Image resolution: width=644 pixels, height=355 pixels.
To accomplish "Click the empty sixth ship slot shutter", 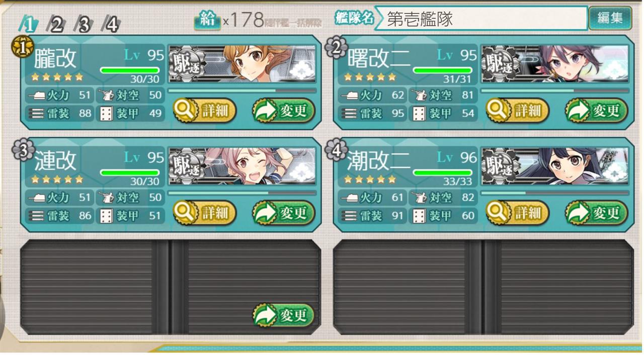I will pos(483,287).
